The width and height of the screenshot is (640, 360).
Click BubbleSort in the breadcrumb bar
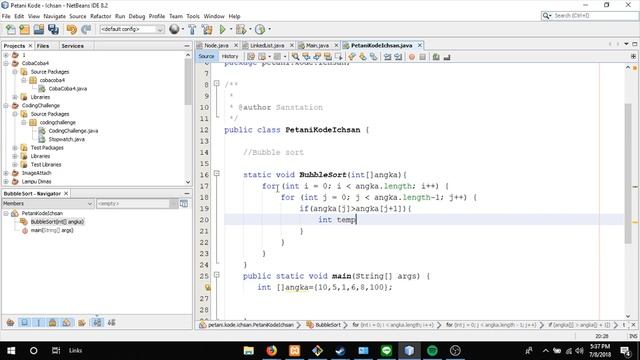pos(328,325)
